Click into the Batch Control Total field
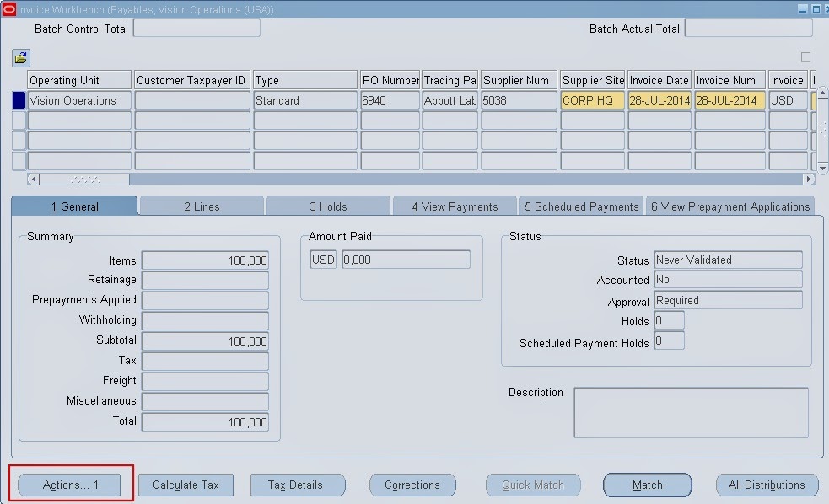The image size is (829, 504). (196, 28)
